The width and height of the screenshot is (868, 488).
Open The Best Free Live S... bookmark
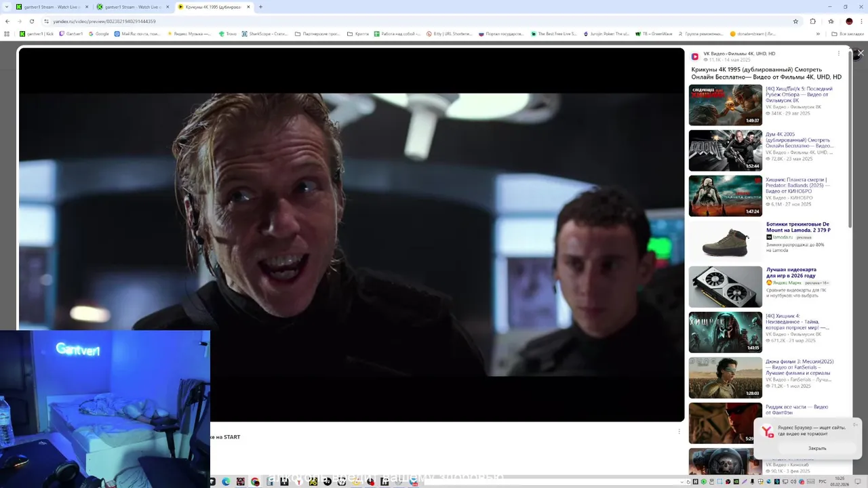click(x=553, y=33)
